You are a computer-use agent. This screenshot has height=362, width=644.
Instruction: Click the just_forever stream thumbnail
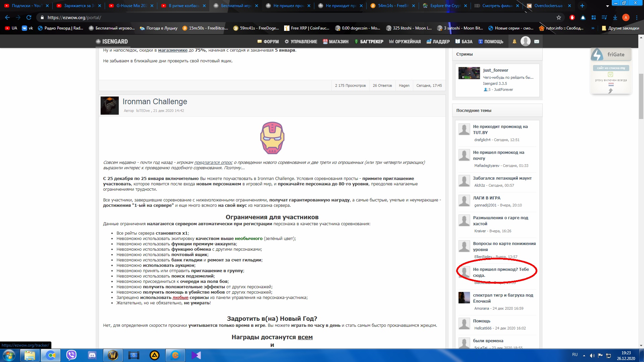(469, 73)
